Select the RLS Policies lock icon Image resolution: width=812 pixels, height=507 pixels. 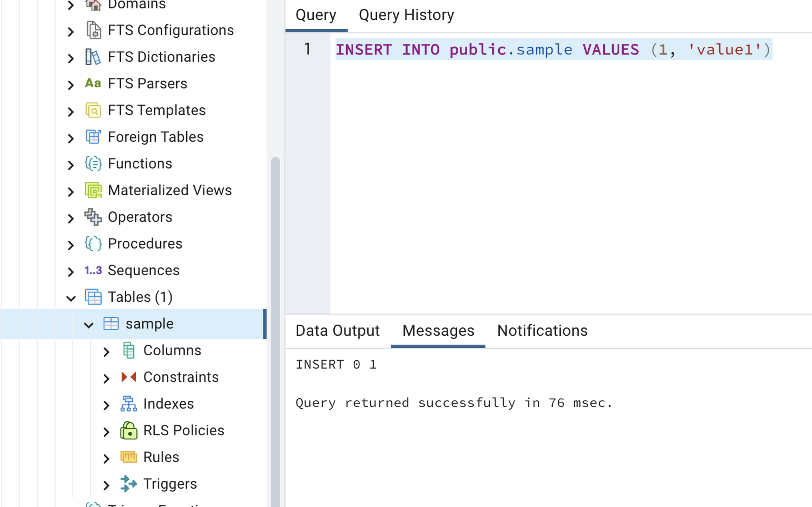pos(129,430)
